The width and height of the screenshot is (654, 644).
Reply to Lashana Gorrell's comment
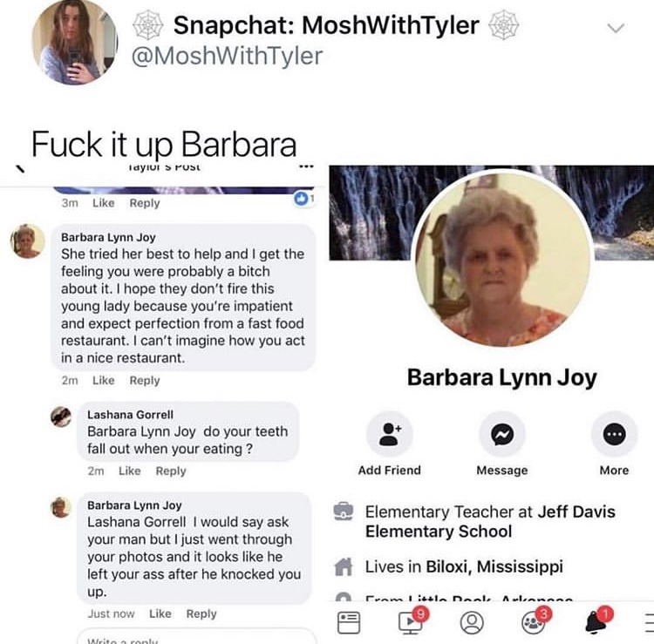pos(171,471)
